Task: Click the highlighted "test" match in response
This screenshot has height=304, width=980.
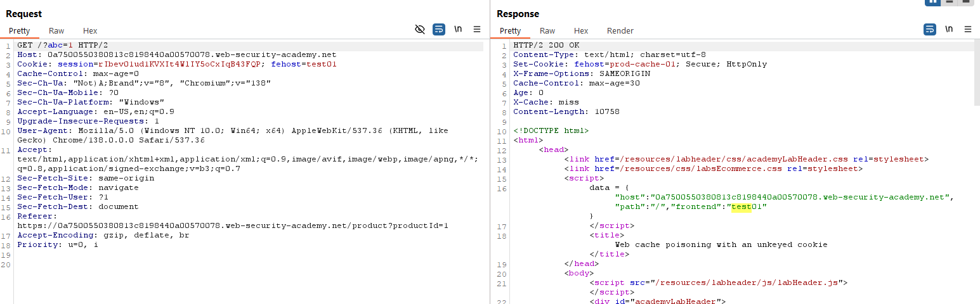Action: pyautogui.click(x=741, y=207)
